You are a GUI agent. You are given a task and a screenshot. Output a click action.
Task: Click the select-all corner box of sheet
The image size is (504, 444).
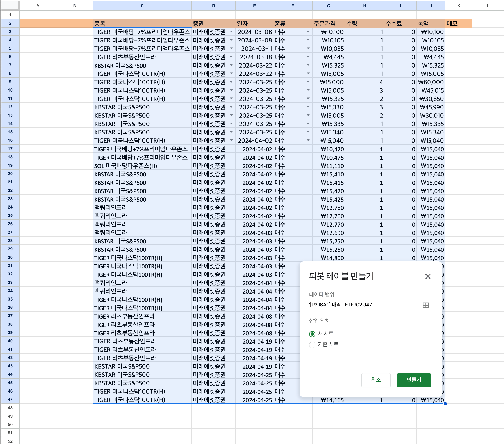point(10,6)
